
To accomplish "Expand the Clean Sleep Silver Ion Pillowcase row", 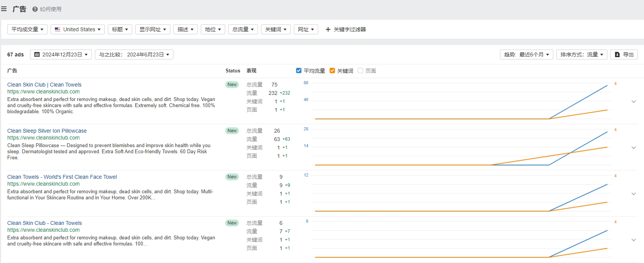I will [634, 148].
